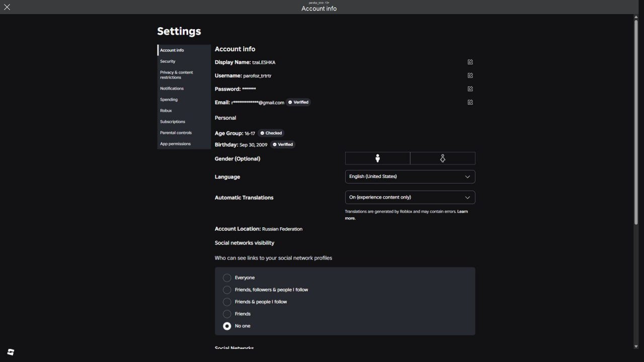The height and width of the screenshot is (362, 644).
Task: Click the Social networks visibility heading
Action: (x=245, y=243)
